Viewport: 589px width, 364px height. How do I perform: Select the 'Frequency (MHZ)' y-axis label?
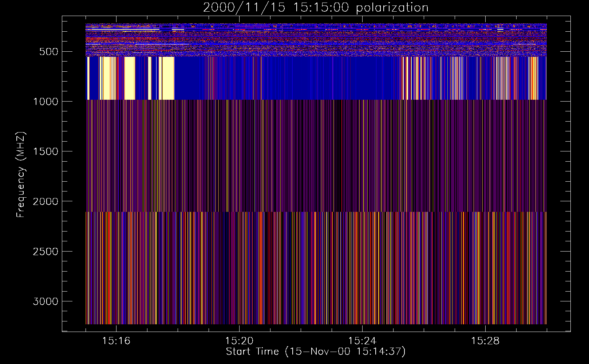[x=21, y=174]
